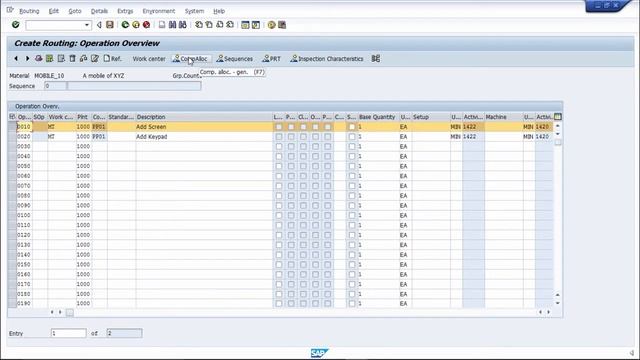Click the previous-object left arrow in application toolbar
Viewport: 640px width, 360px height.
[16, 59]
